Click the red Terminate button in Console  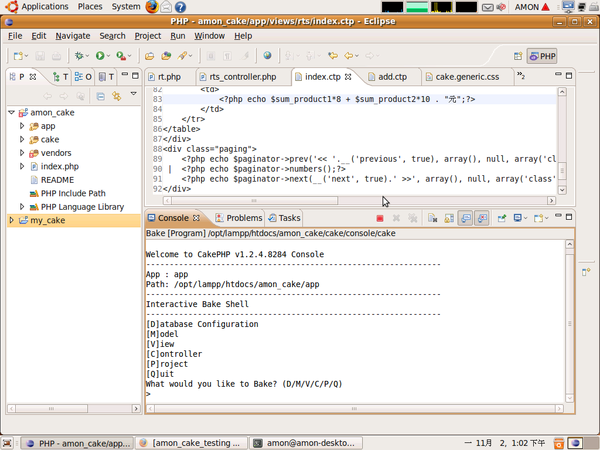(380, 218)
